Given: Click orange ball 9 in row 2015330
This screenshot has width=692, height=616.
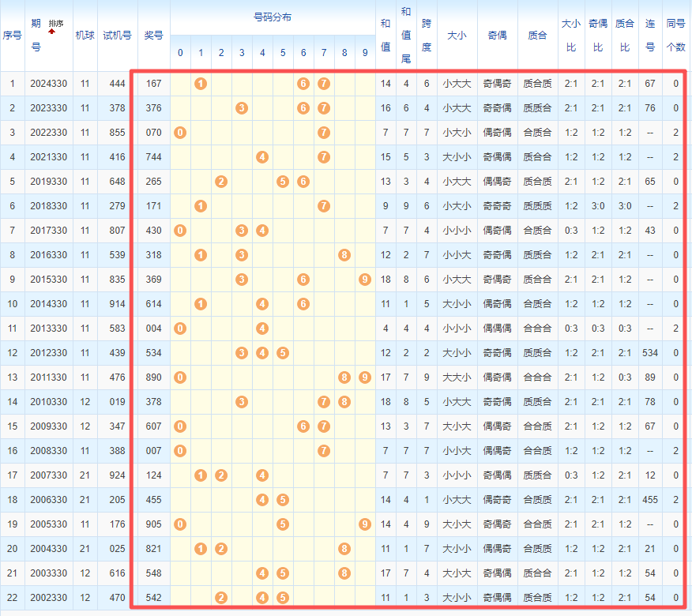Looking at the screenshot, I should pos(364,280).
